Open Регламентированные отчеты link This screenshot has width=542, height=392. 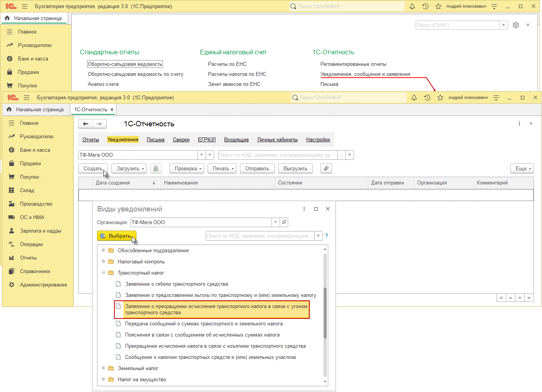[353, 64]
